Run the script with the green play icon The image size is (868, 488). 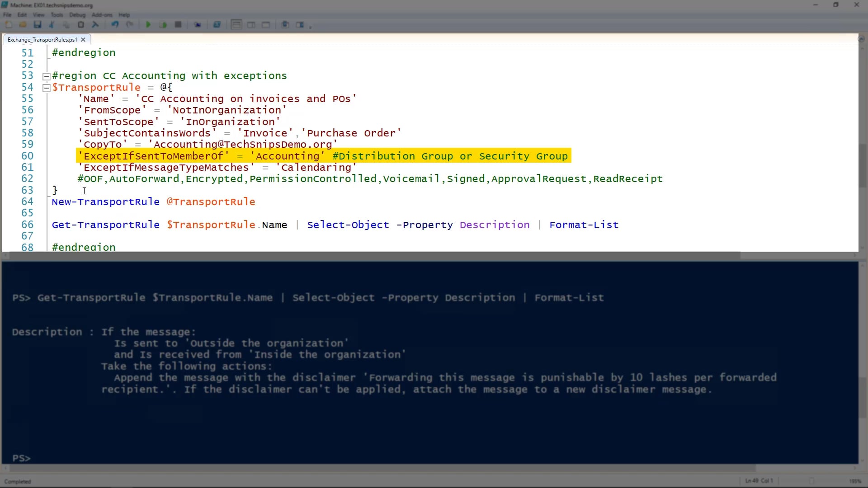(x=148, y=25)
